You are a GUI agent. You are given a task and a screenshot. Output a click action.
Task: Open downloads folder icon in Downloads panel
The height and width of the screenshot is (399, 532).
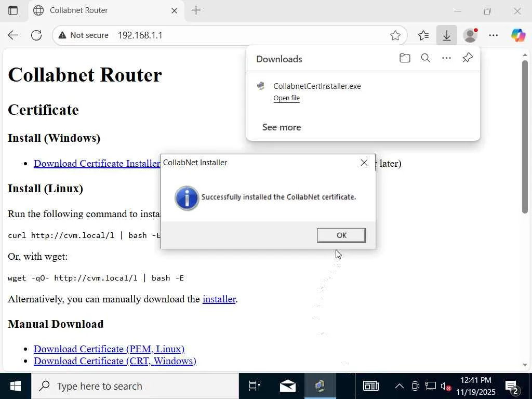[405, 58]
